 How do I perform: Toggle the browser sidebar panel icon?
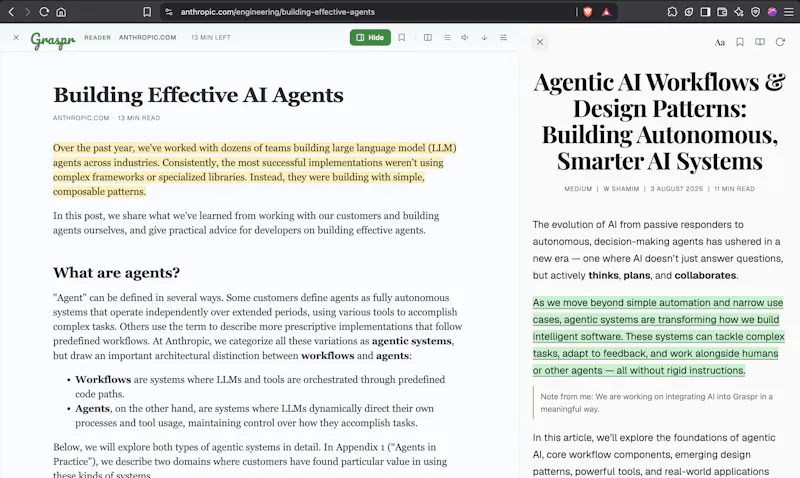tap(705, 12)
